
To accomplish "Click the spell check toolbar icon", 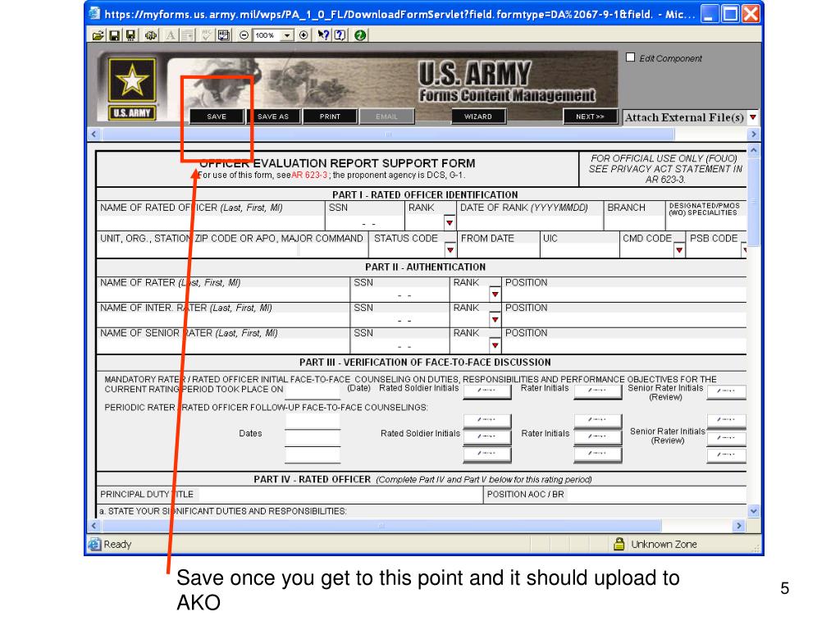I will (x=206, y=35).
